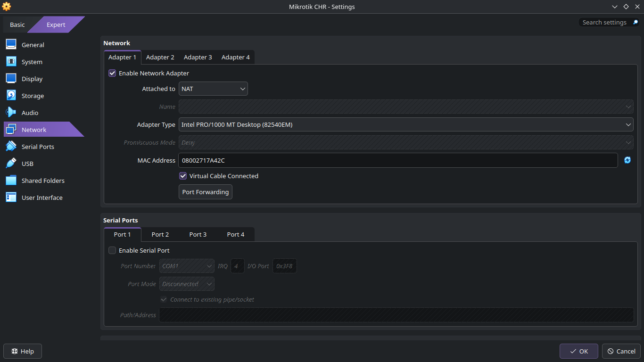
Task: Select the Storage disk icon
Action: pos(11,96)
